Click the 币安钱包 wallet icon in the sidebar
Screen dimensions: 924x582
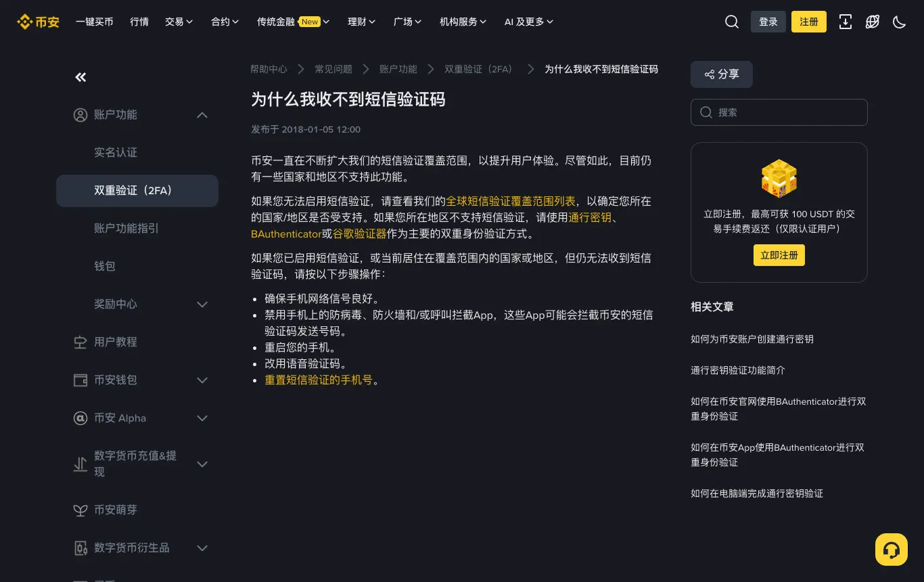pyautogui.click(x=80, y=380)
